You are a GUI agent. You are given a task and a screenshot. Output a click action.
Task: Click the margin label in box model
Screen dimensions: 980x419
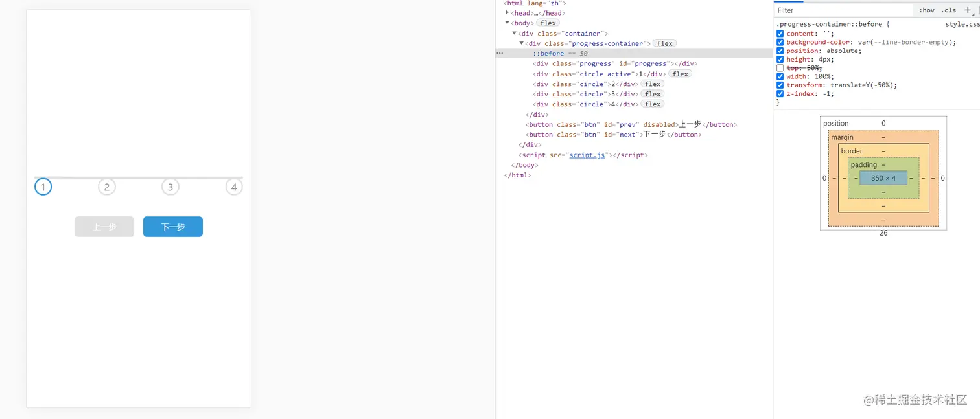(x=843, y=137)
